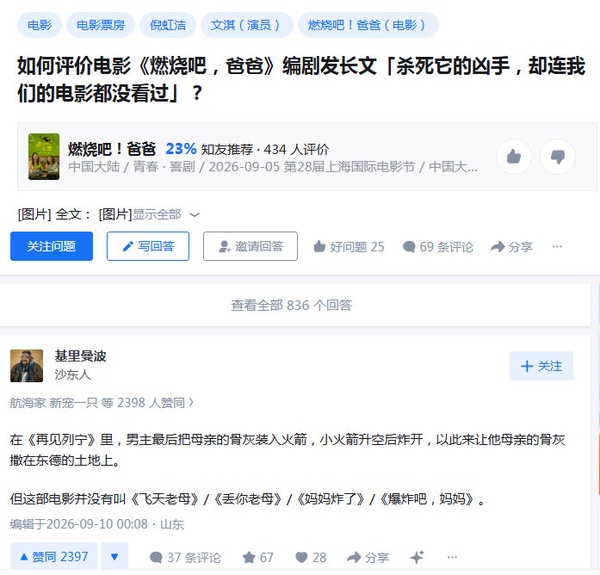Click the 关注问题 button
The image size is (600, 575).
[x=52, y=246]
